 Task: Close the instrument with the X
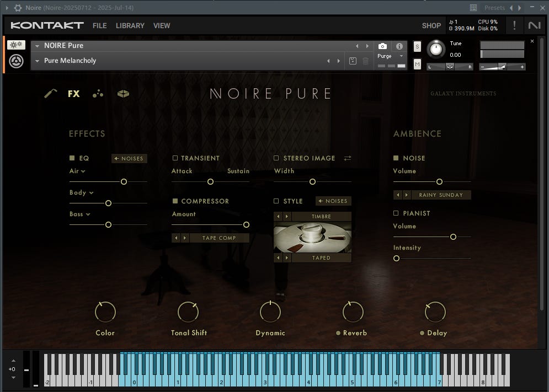coord(532,41)
